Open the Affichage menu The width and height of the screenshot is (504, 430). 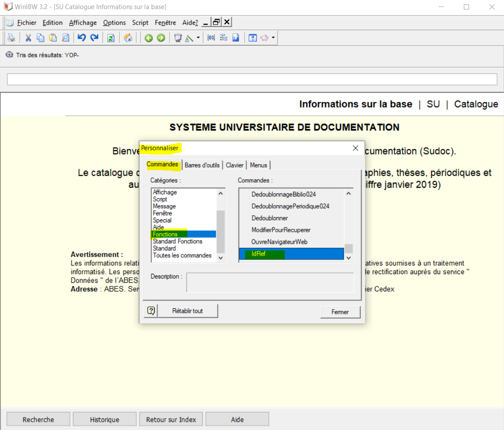tap(83, 22)
